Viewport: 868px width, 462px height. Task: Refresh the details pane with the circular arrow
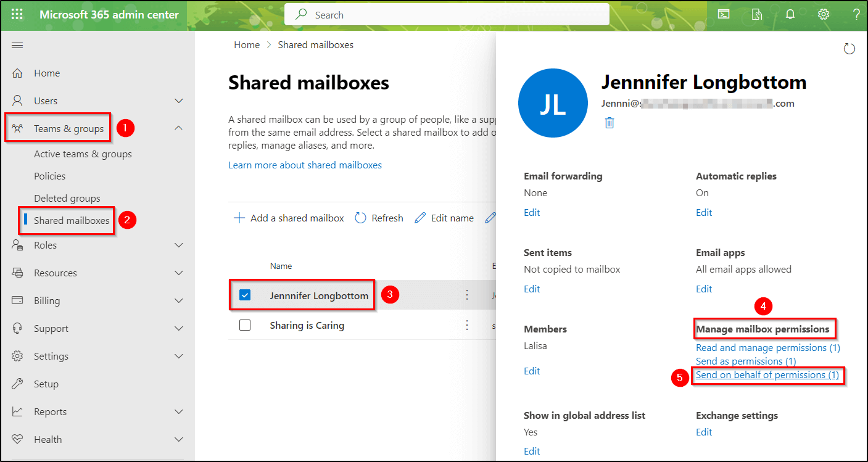(x=849, y=48)
